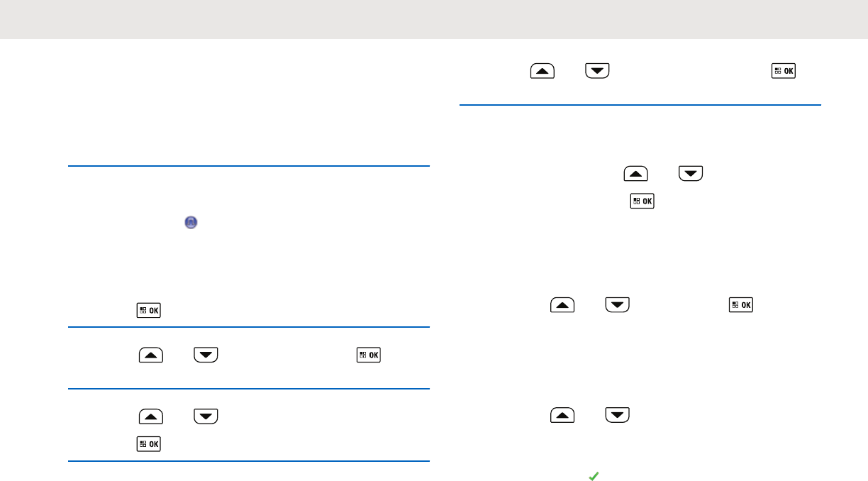Click the lone OK key below the blue icon
868x481 pixels.
tap(148, 310)
